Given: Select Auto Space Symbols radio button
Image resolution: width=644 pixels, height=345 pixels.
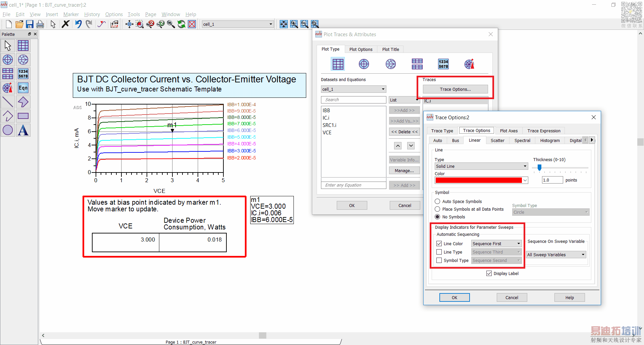Looking at the screenshot, I should point(437,201).
